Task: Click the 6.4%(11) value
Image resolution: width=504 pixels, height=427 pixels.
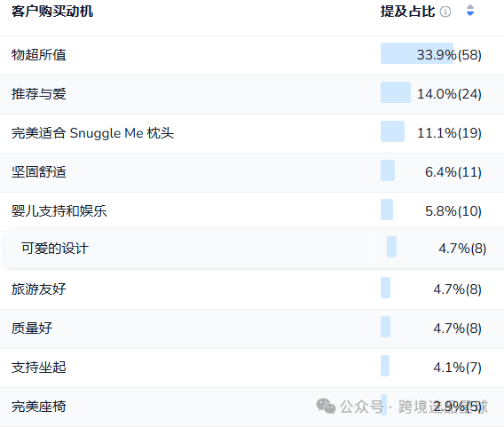Action: [x=453, y=172]
